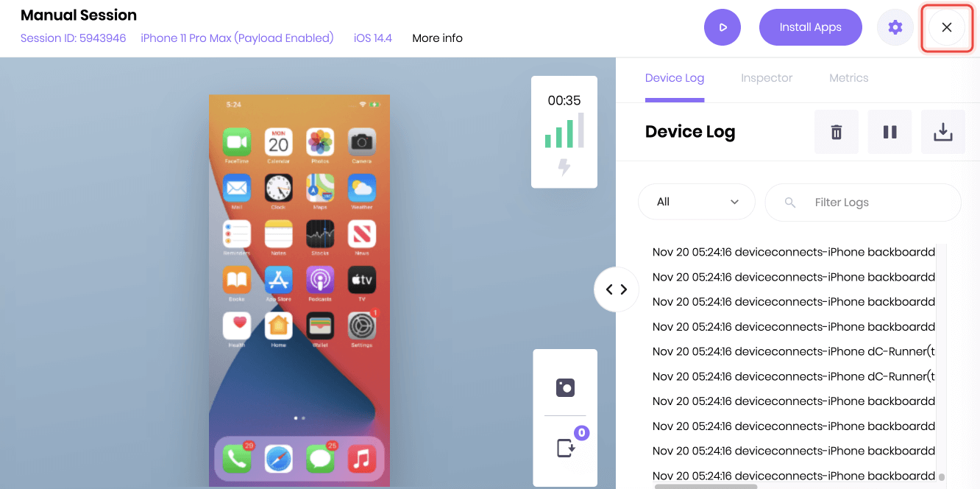The image size is (980, 489).
Task: Open the Wallet app
Action: coord(320,326)
